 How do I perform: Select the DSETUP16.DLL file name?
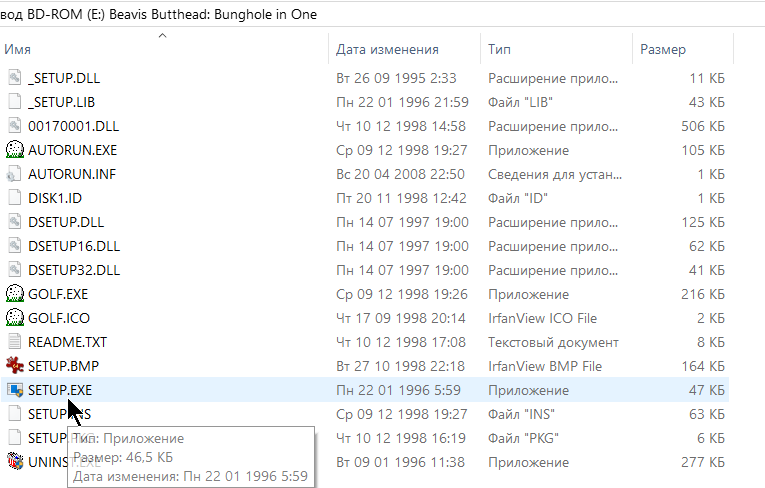(74, 246)
